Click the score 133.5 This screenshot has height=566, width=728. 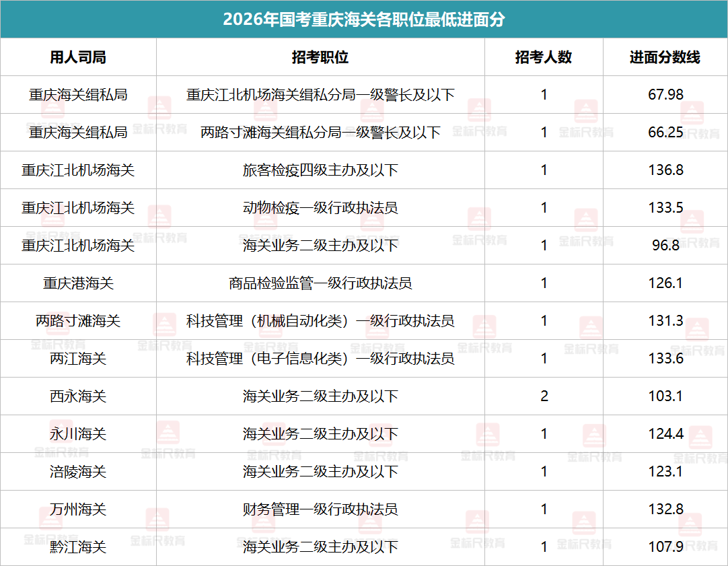coord(665,207)
